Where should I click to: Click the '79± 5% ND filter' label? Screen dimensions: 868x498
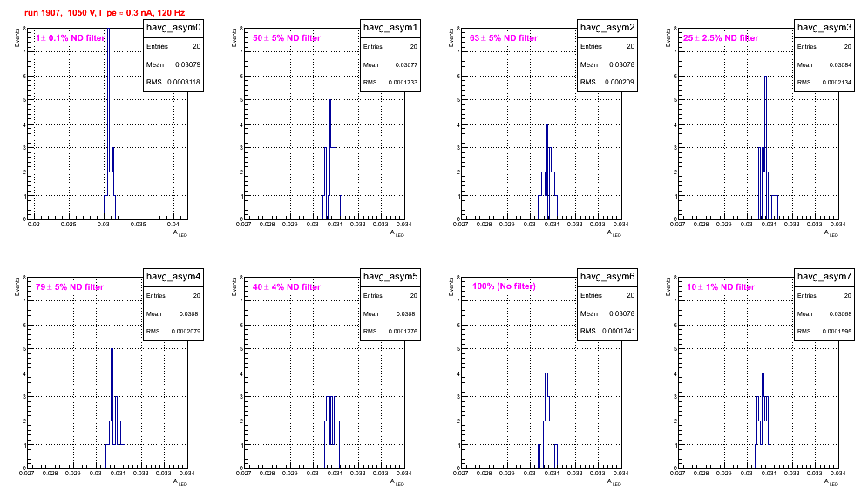point(70,287)
